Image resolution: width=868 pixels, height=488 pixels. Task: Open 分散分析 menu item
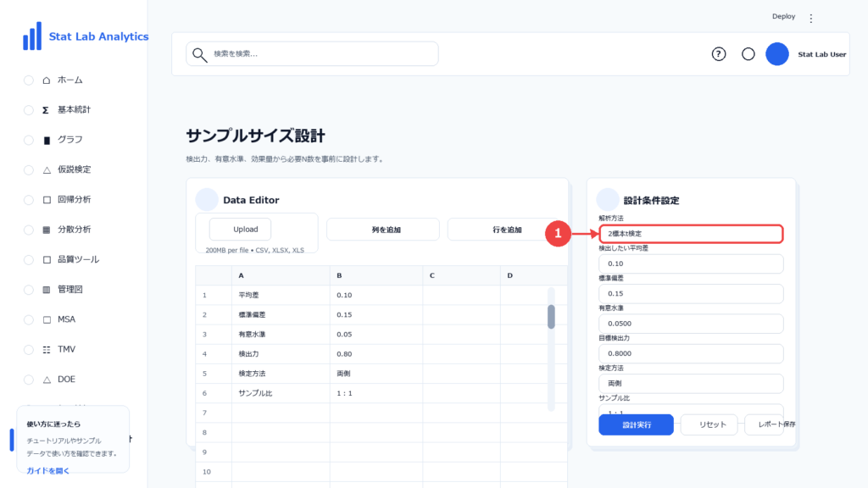click(75, 230)
